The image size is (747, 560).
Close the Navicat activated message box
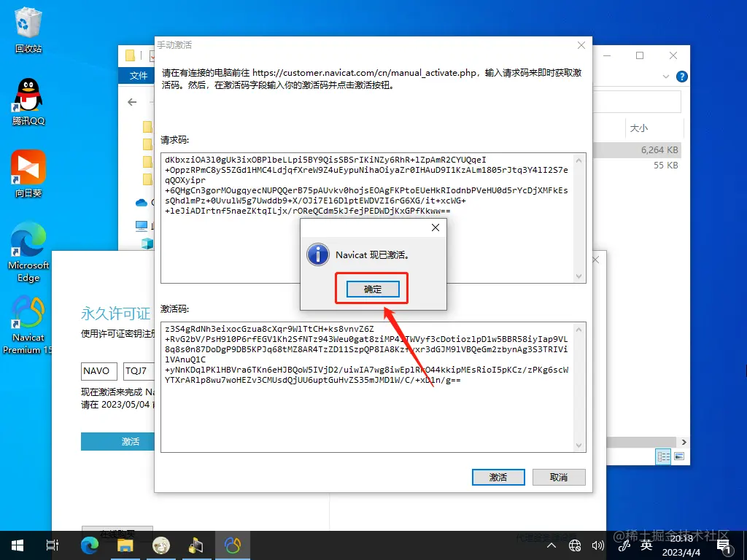click(436, 227)
